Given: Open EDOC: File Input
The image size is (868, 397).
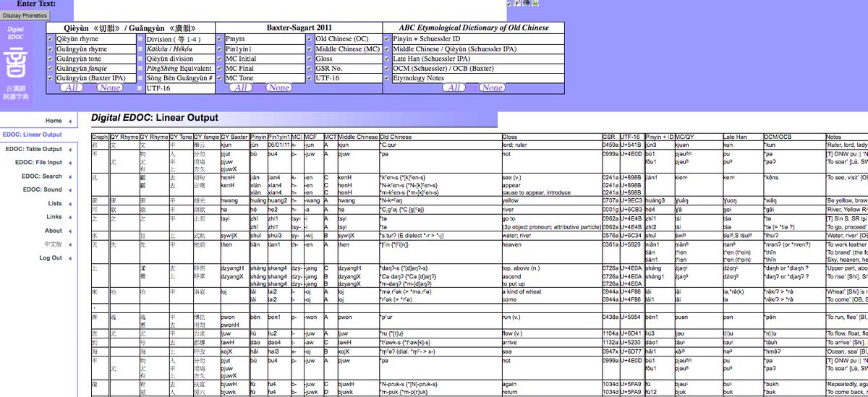Looking at the screenshot, I should point(39,163).
